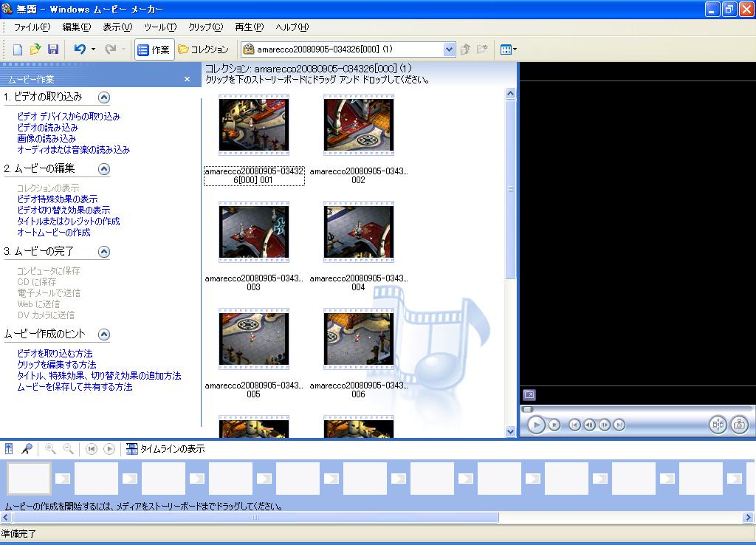Click collection scrollbar up arrow
This screenshot has width=756, height=545.
pyautogui.click(x=511, y=94)
